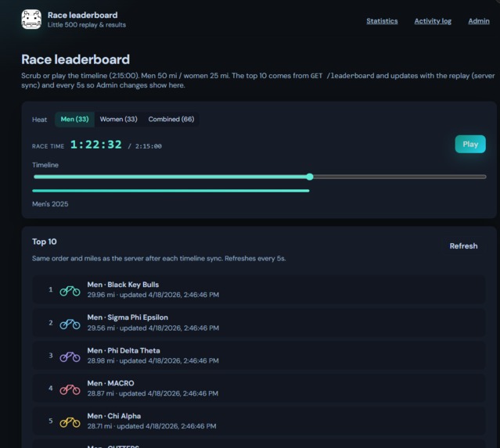
Task: Click the rank number 3
Action: [50, 355]
